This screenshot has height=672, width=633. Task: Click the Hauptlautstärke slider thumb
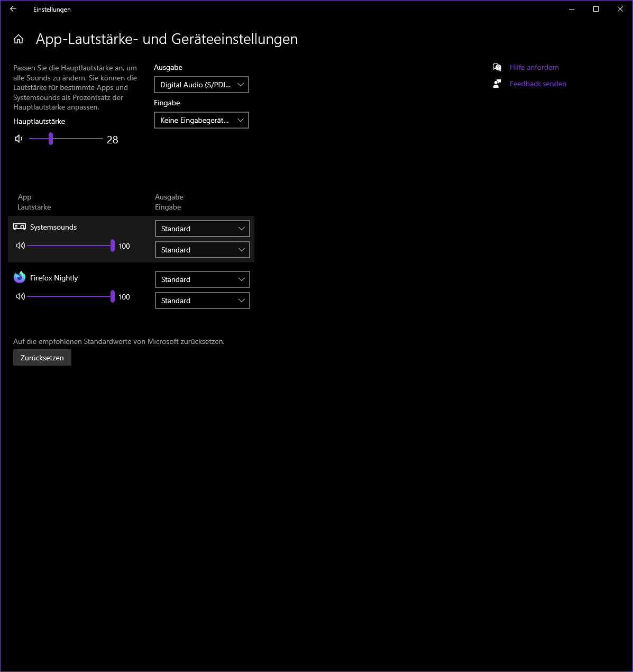pos(51,139)
